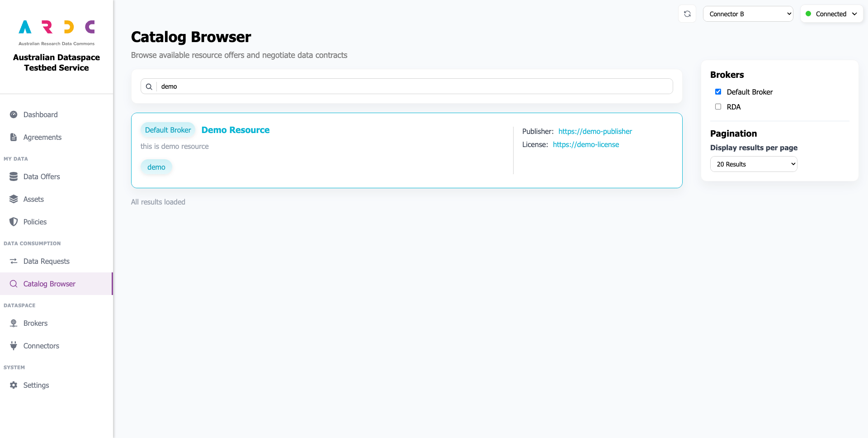Image resolution: width=868 pixels, height=438 pixels.
Task: Click the page subtitle about resource offers
Action: pos(239,55)
